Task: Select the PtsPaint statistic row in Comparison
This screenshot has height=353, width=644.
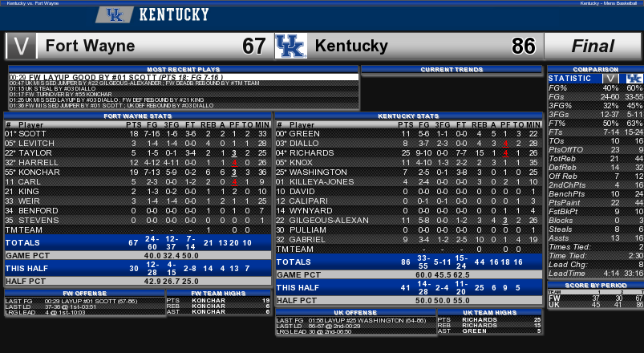Action: (596, 203)
